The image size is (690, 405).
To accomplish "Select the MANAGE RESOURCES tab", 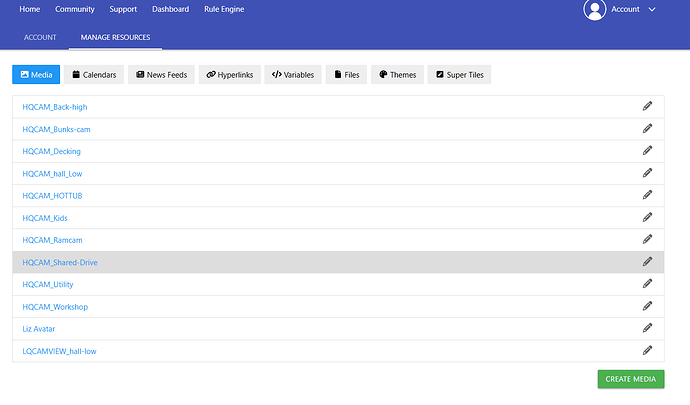I will coord(115,37).
